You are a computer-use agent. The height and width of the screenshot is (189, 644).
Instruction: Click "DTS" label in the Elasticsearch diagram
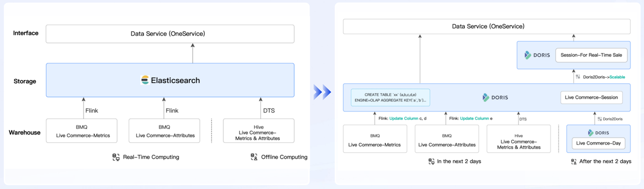pyautogui.click(x=269, y=110)
